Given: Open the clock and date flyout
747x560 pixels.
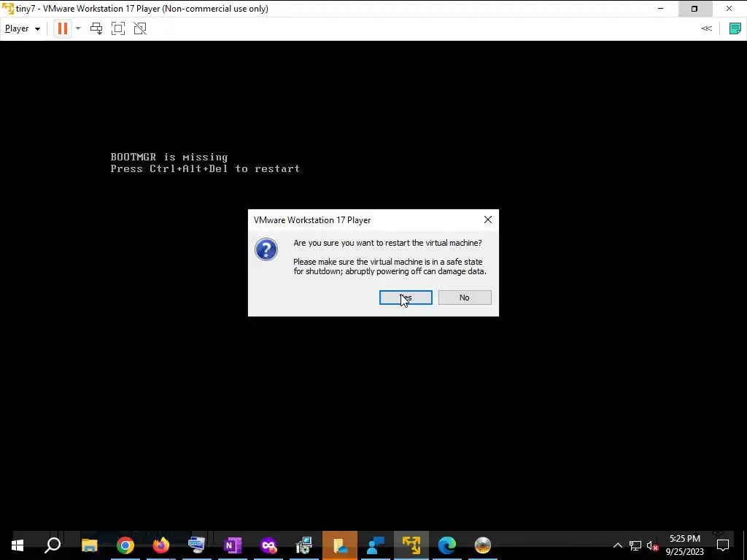Looking at the screenshot, I should pos(684,545).
